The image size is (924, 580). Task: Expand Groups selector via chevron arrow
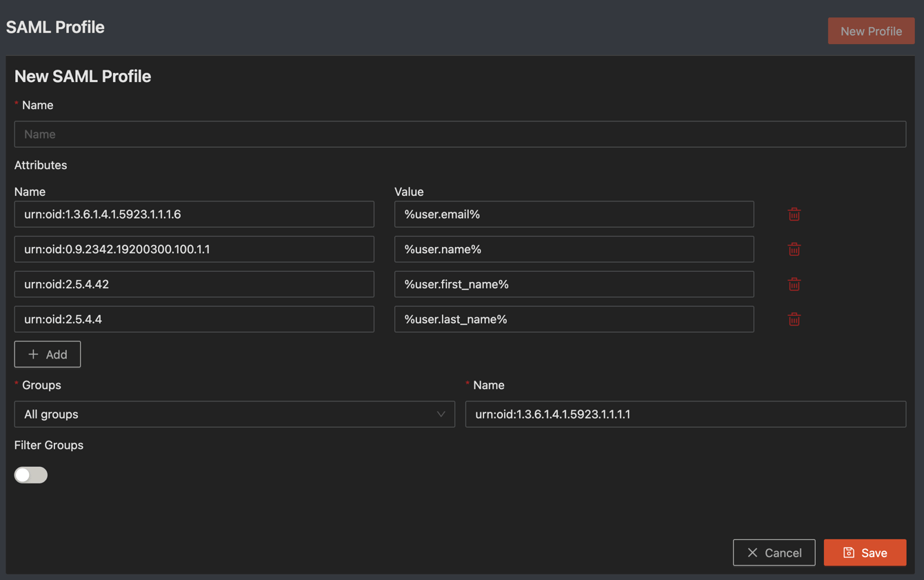[441, 414]
